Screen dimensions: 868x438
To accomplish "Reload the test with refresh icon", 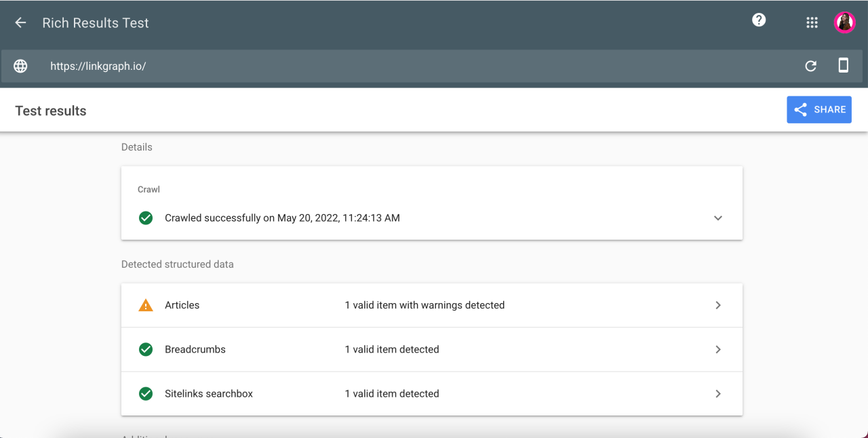I will point(810,66).
